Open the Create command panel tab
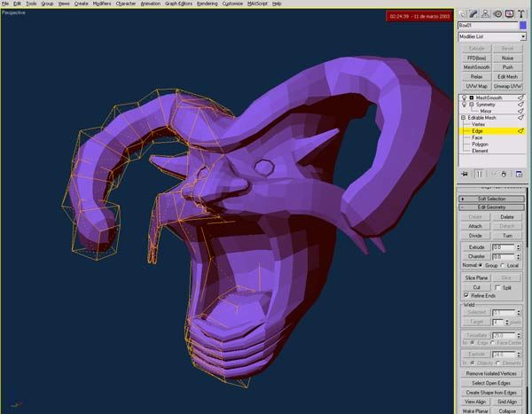 462,14
